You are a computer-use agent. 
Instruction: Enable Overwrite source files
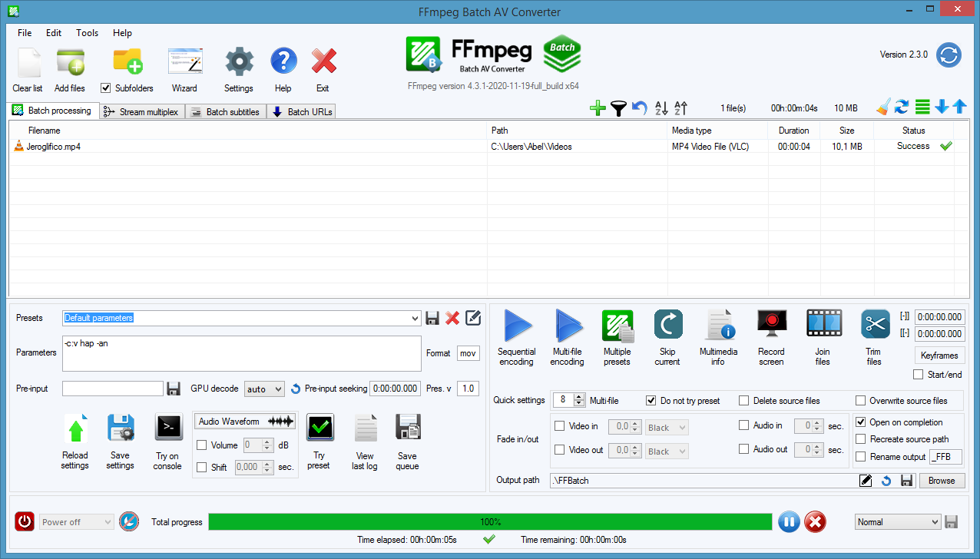click(x=861, y=400)
